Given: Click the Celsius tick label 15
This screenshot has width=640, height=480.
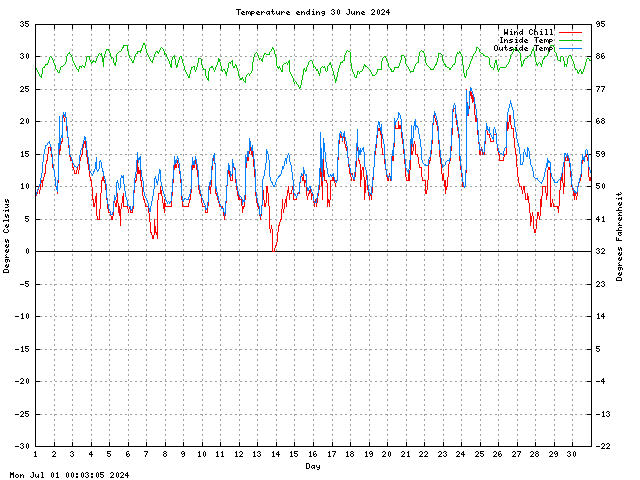Looking at the screenshot, I should (x=24, y=154).
